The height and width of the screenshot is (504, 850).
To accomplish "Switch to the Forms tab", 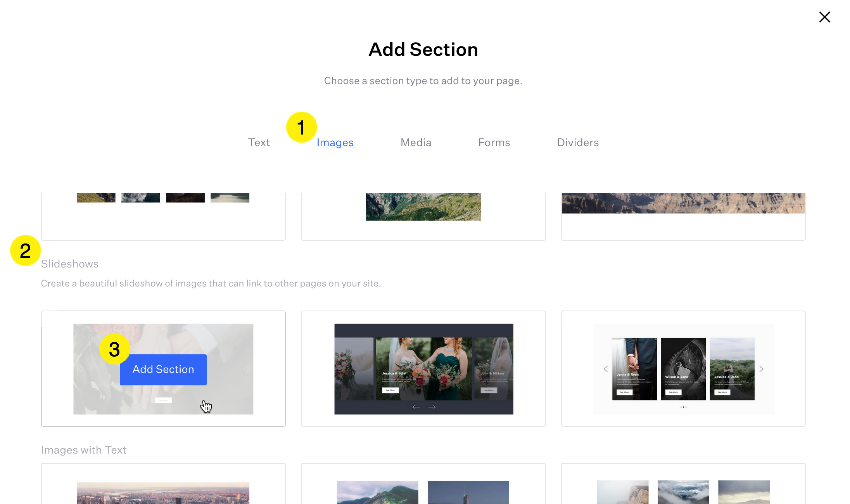I will pyautogui.click(x=494, y=142).
